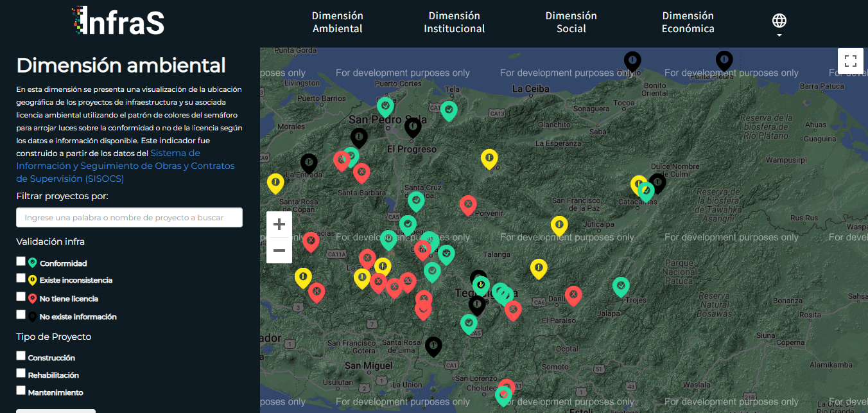Screen dimensions: 868x413
Task: Select red marker near Porvenir
Action: (468, 205)
